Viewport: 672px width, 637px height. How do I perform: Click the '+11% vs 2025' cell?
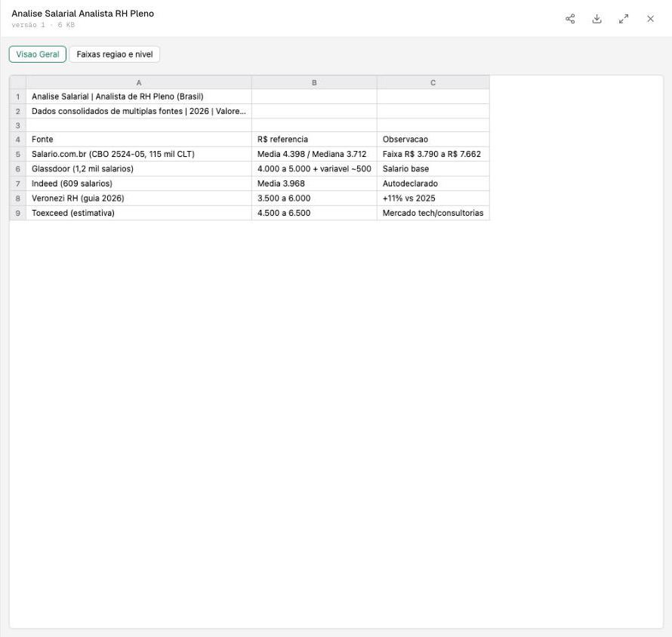[x=433, y=198]
